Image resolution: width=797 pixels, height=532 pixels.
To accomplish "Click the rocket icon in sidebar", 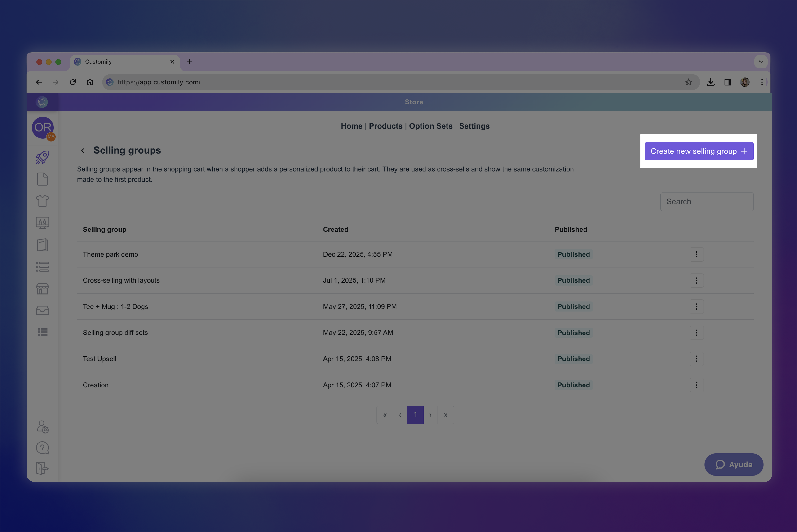I will click(x=42, y=157).
